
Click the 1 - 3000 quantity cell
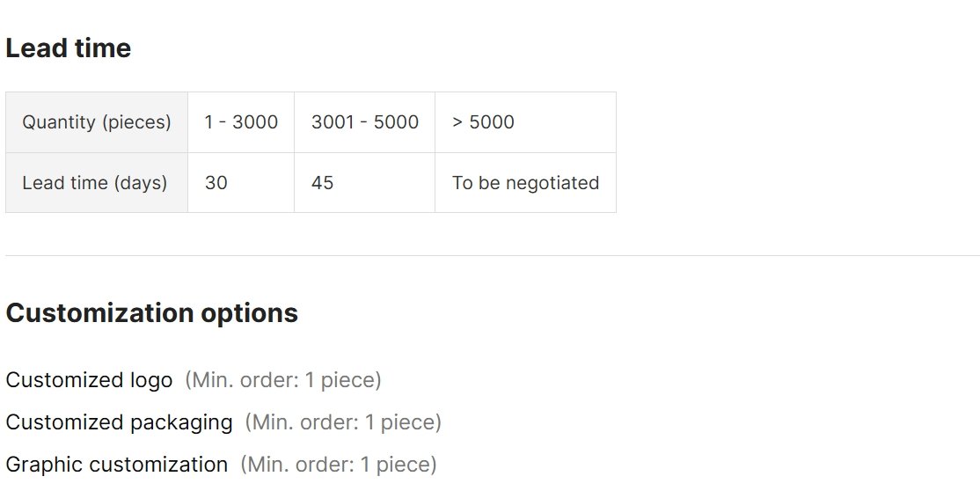[241, 122]
